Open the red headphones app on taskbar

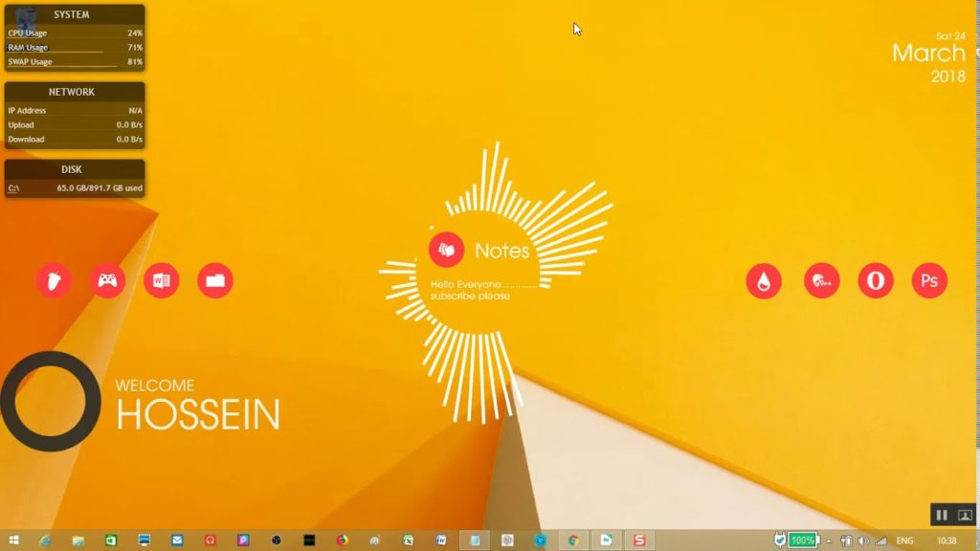[x=210, y=540]
